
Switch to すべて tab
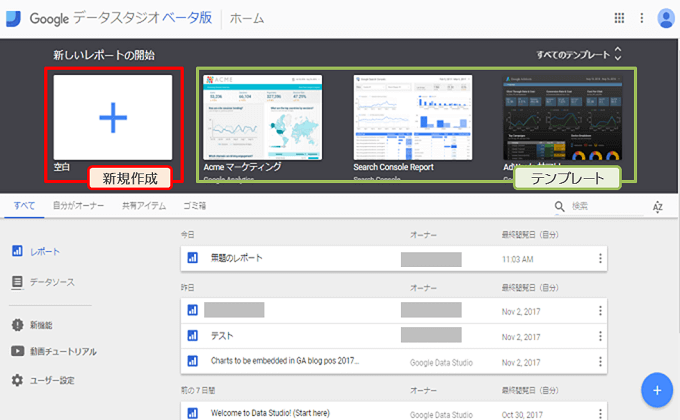click(24, 206)
